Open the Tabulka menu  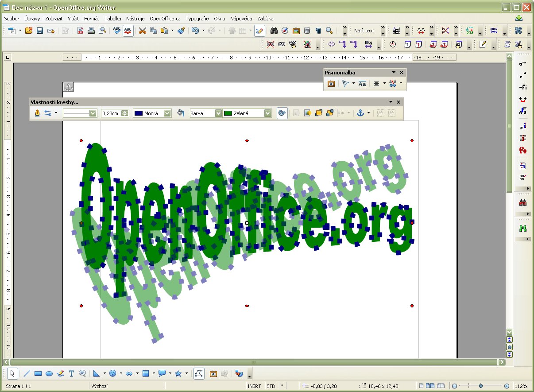coord(113,19)
